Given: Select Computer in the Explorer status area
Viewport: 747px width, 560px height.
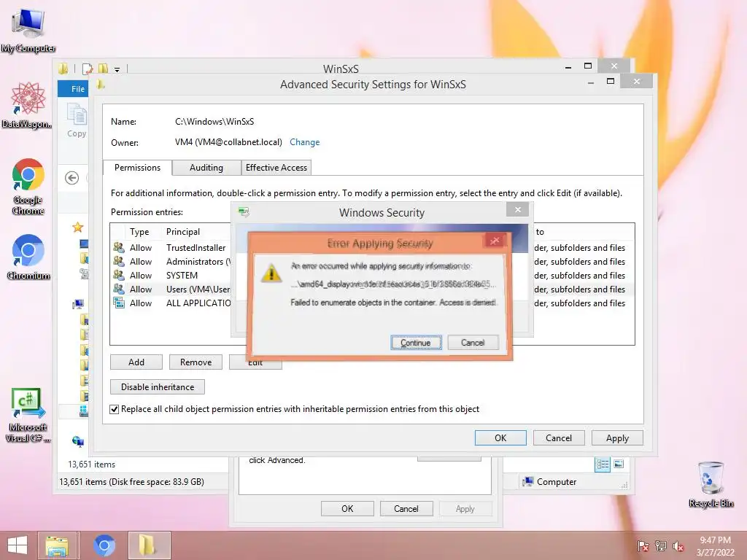Looking at the screenshot, I should click(550, 482).
